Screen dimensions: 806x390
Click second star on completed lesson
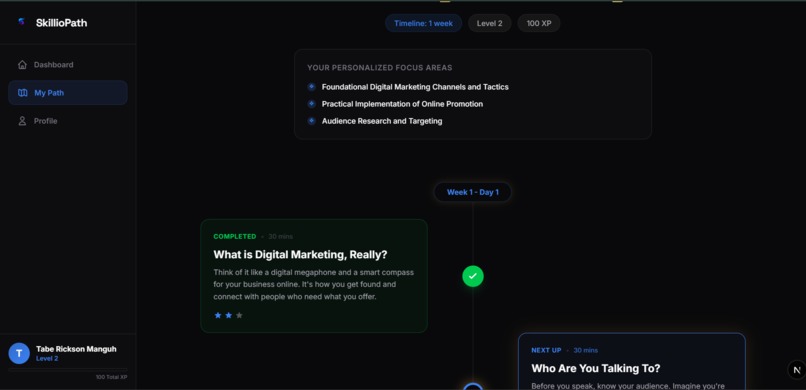coord(228,315)
